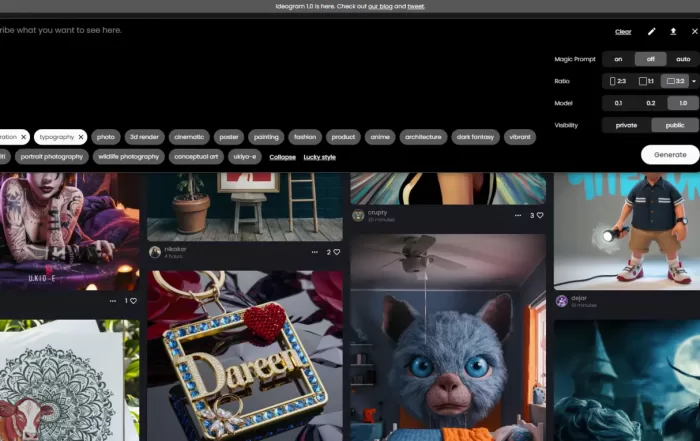Open cnupty's profile avatar
This screenshot has height=441, width=700.
click(358, 216)
